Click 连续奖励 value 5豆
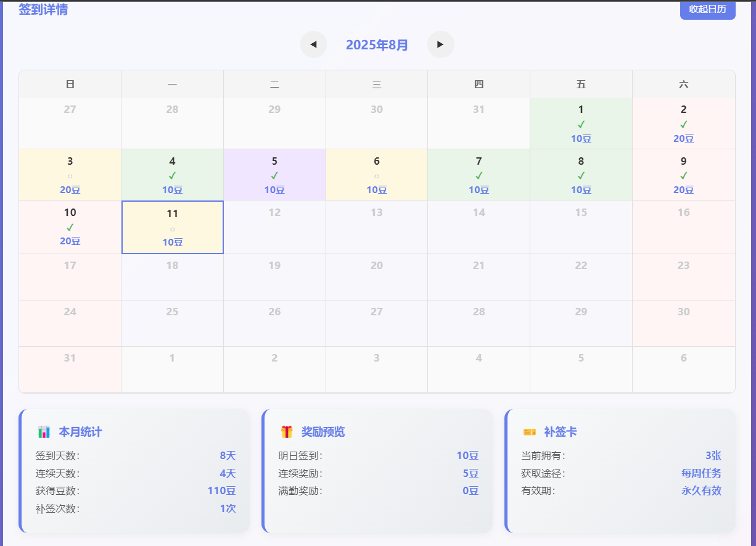Screen dimensions: 756x546 (470, 474)
